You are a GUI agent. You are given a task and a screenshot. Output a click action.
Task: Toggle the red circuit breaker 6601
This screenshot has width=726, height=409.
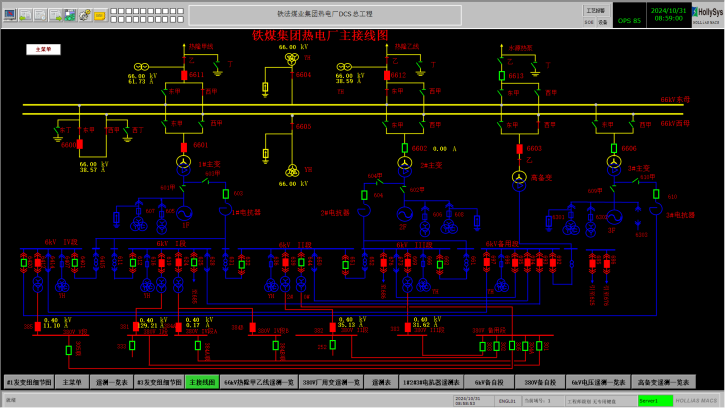pos(183,144)
